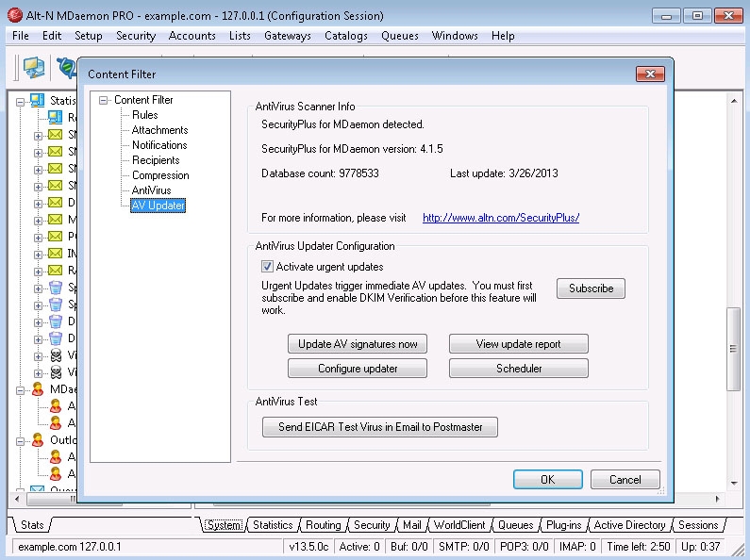Select Recipients in Content Filter tree
750x560 pixels.
pos(156,160)
